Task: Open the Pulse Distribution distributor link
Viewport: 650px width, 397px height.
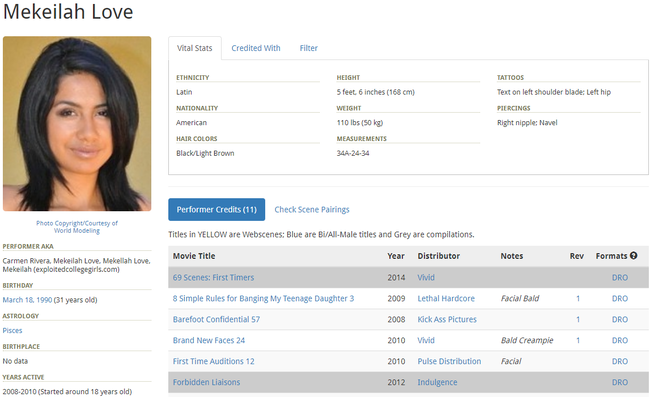Action: (449, 361)
